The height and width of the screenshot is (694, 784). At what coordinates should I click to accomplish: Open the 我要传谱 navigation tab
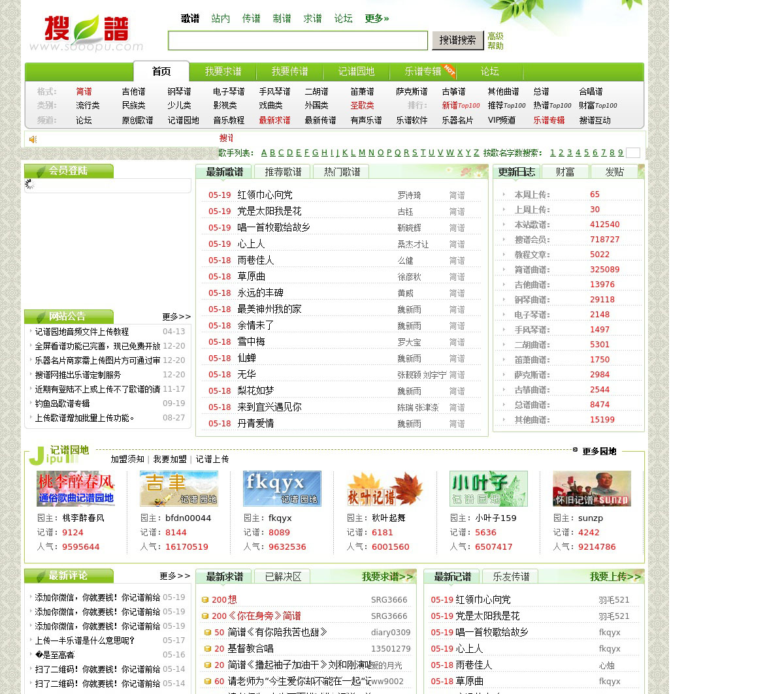pyautogui.click(x=289, y=71)
